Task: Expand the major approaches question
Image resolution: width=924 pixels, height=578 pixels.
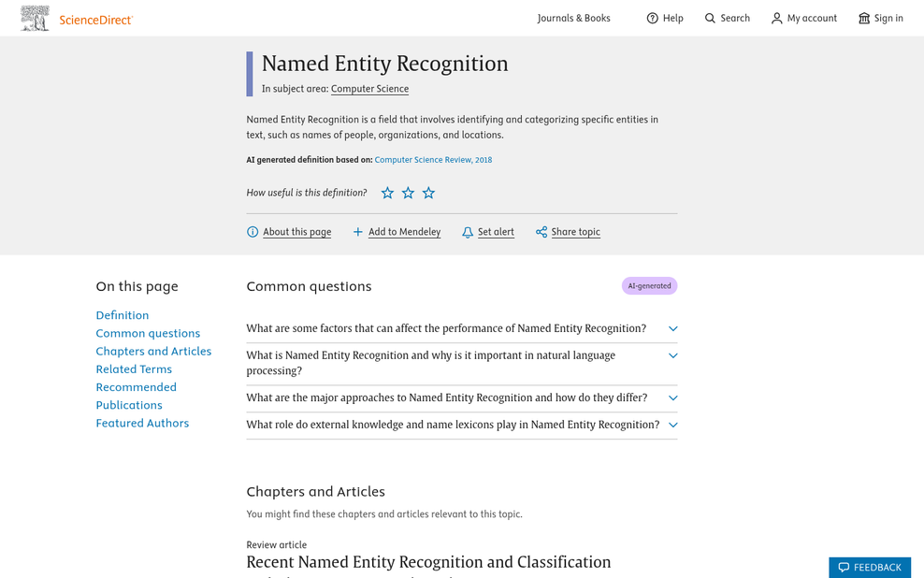Action: 461,397
